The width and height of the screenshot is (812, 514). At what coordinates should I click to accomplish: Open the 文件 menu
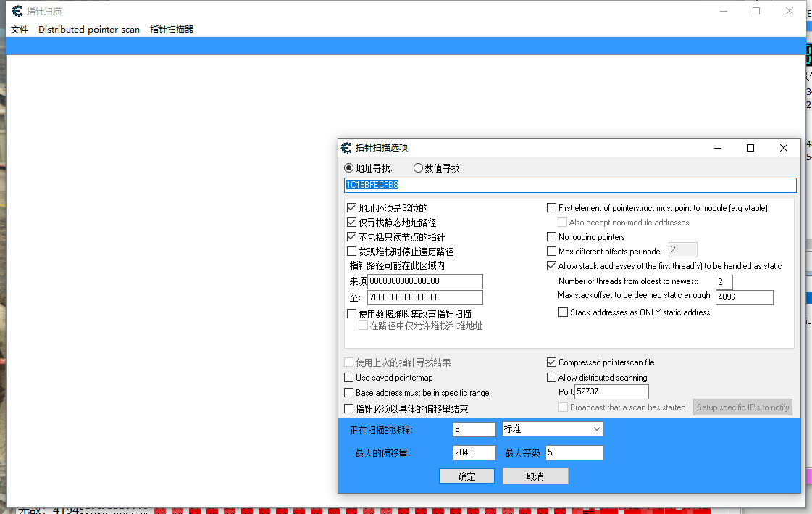[x=20, y=30]
